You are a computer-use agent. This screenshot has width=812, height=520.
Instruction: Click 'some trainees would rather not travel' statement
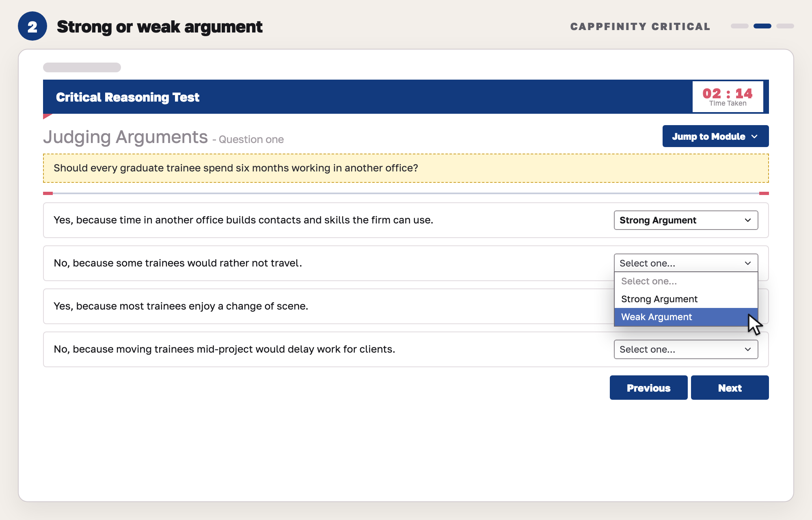pyautogui.click(x=178, y=263)
